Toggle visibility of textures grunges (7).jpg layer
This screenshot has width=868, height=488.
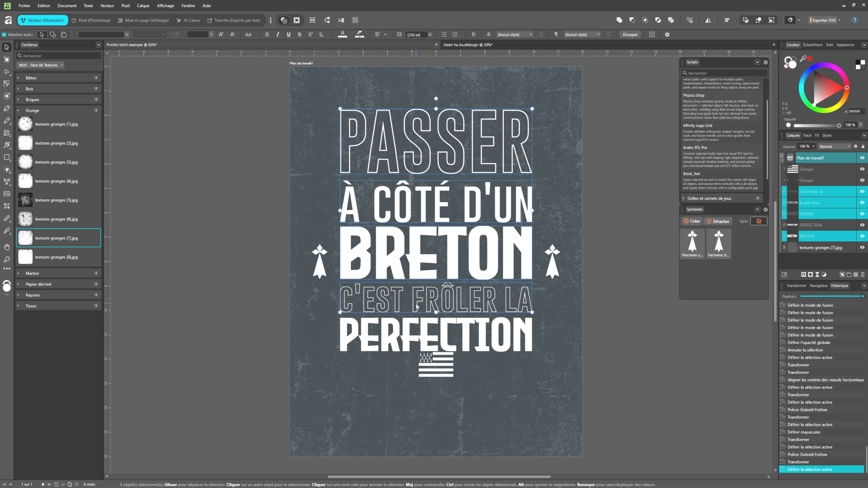pos(862,247)
